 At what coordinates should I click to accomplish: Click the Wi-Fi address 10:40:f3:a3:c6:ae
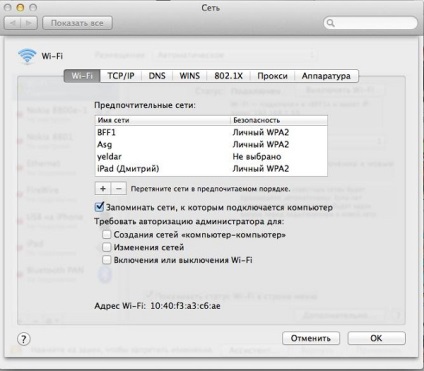click(x=185, y=306)
